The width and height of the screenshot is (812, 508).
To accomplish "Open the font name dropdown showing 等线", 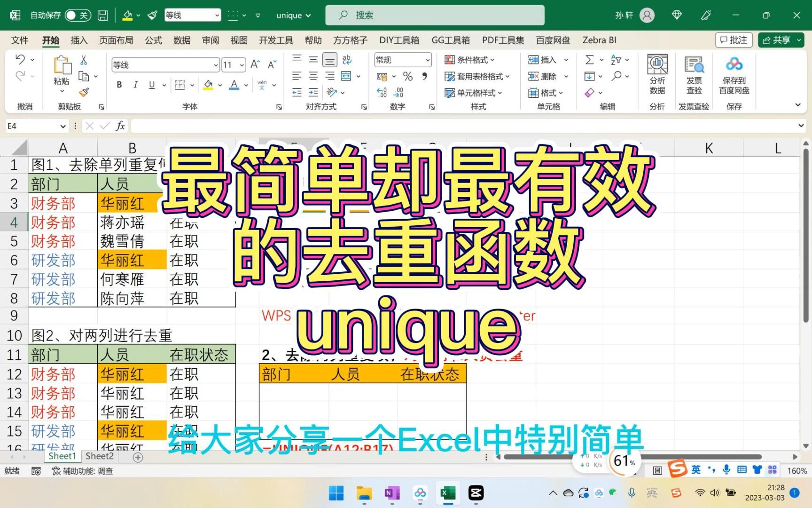I will pyautogui.click(x=164, y=64).
